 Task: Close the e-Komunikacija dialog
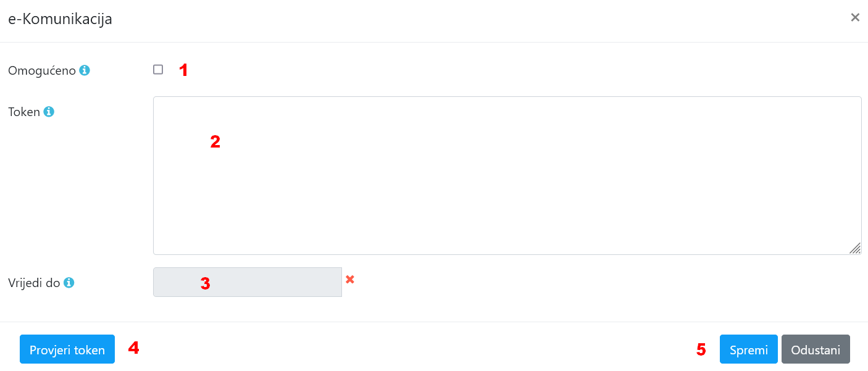855,18
